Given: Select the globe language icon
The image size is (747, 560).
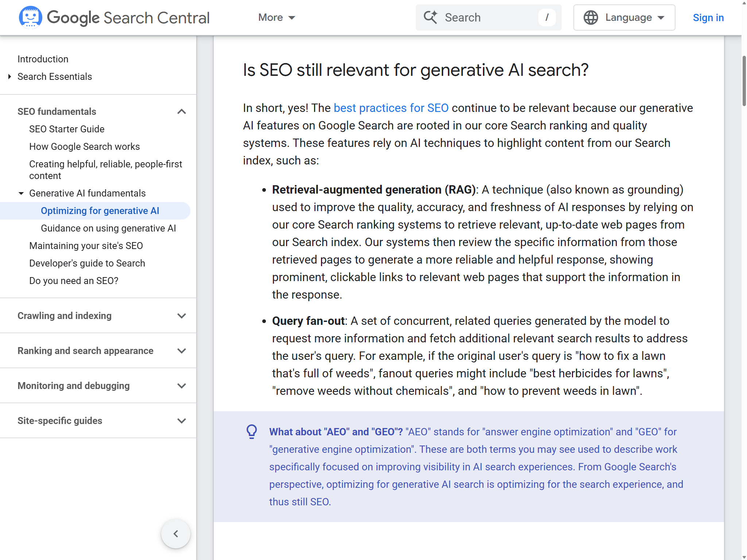Looking at the screenshot, I should tap(591, 17).
